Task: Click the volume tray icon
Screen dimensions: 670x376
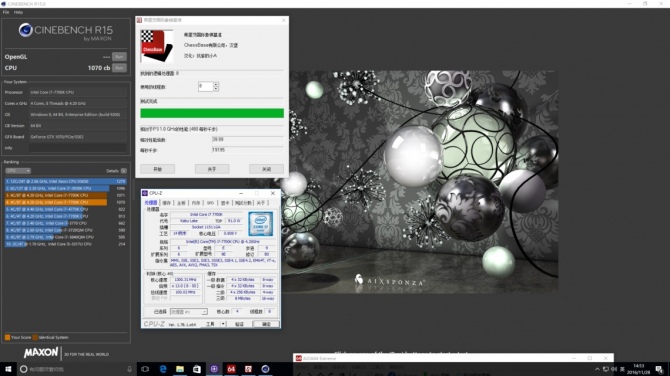Action: click(614, 369)
